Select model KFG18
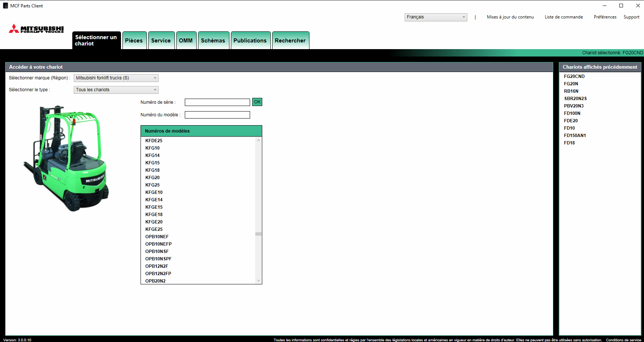 coord(152,170)
